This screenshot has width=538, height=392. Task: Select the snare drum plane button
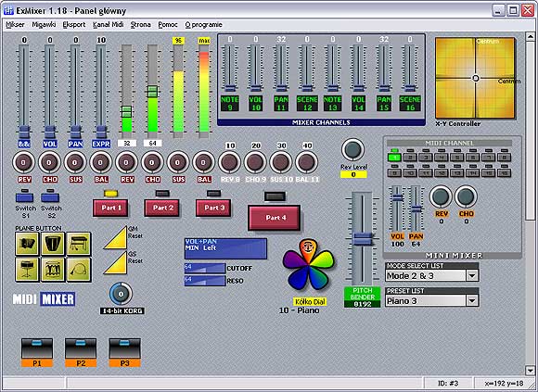pos(27,270)
